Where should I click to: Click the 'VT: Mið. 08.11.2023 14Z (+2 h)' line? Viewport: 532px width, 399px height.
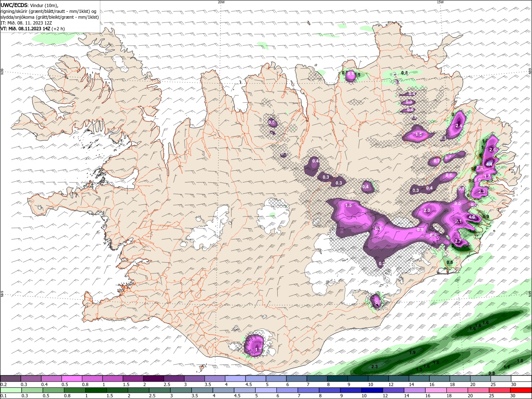tap(32, 29)
